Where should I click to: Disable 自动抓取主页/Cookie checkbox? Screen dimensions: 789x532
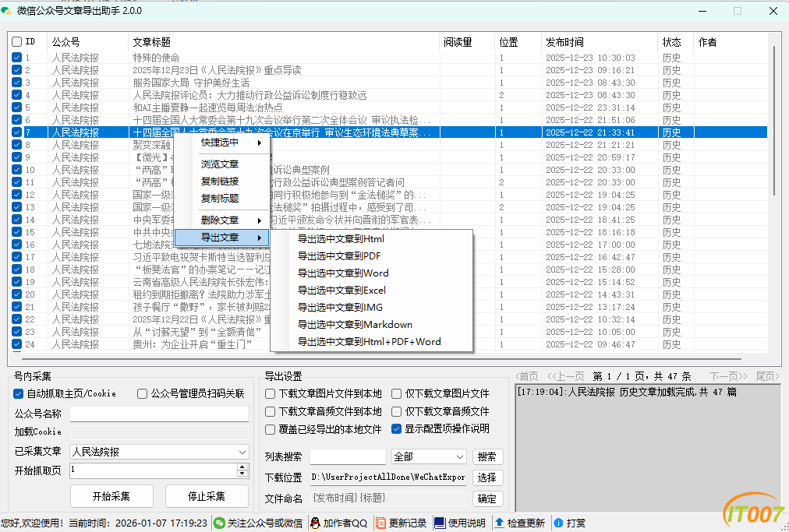(19, 394)
